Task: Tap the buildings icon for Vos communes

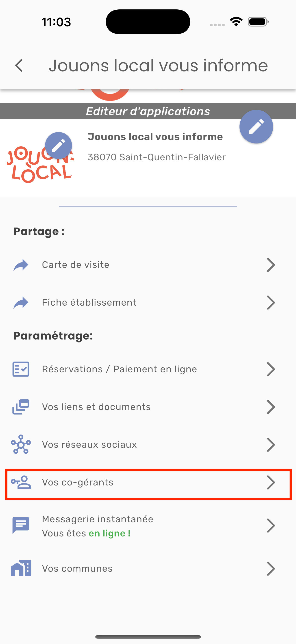Action: click(x=21, y=568)
